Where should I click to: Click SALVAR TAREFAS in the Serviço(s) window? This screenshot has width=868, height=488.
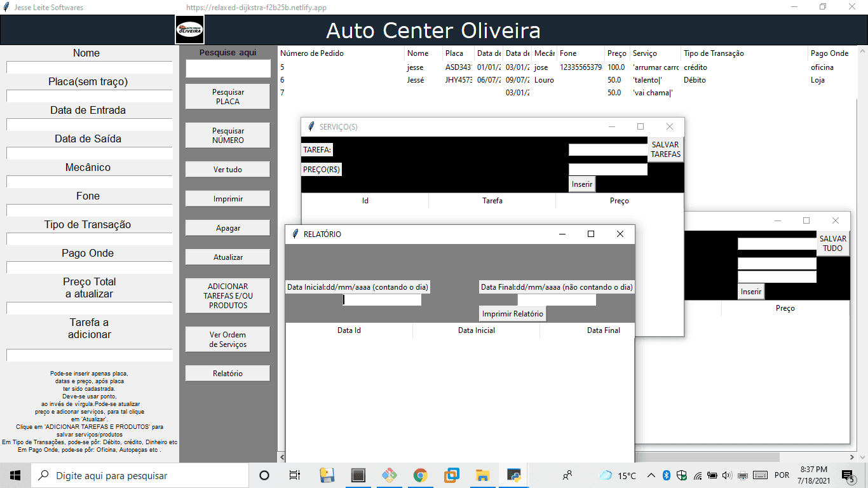(x=665, y=149)
